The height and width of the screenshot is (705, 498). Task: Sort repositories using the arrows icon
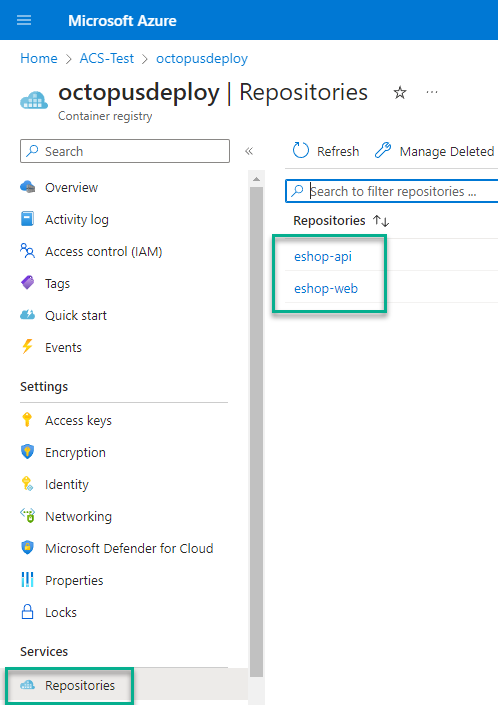[381, 221]
